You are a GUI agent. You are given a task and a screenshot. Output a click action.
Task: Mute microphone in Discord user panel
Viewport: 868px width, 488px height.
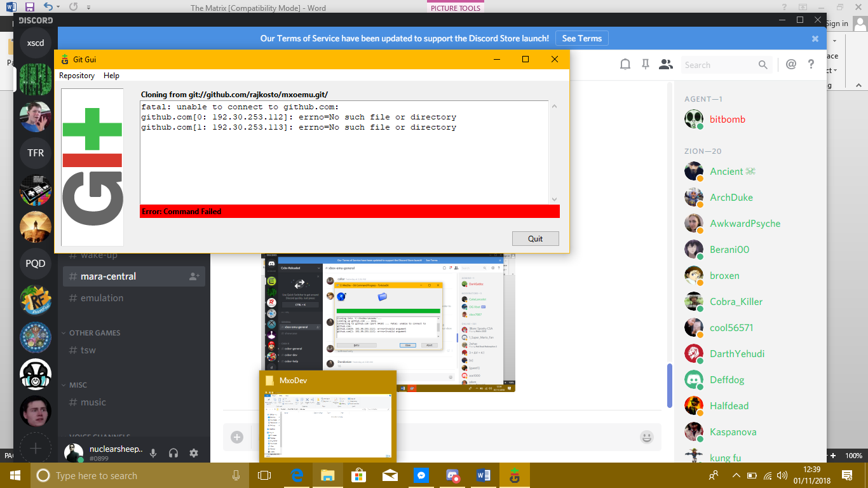click(x=153, y=453)
